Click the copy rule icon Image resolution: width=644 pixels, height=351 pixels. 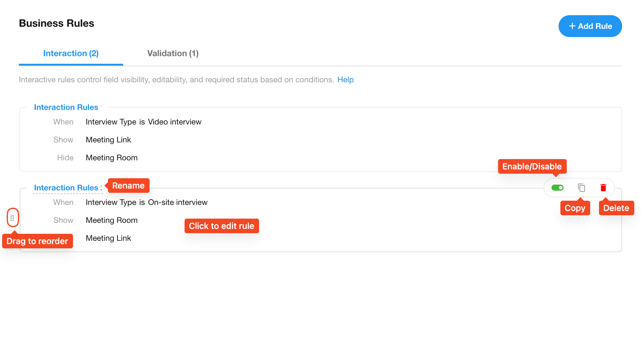[x=581, y=188]
